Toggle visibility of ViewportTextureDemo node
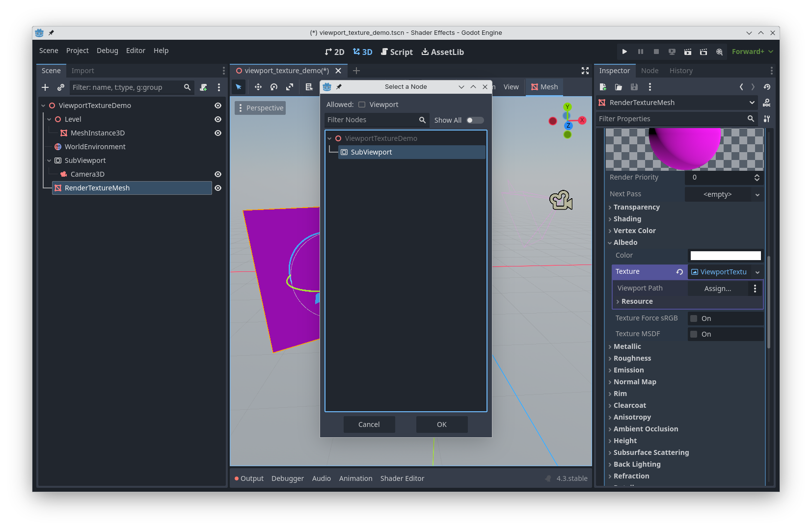The width and height of the screenshot is (812, 530). click(x=218, y=106)
